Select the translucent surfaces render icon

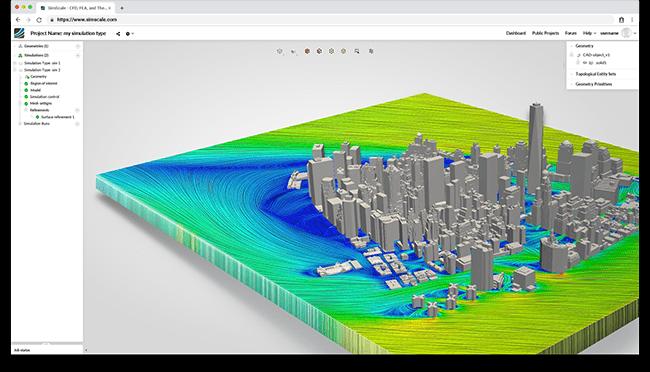coord(343,51)
